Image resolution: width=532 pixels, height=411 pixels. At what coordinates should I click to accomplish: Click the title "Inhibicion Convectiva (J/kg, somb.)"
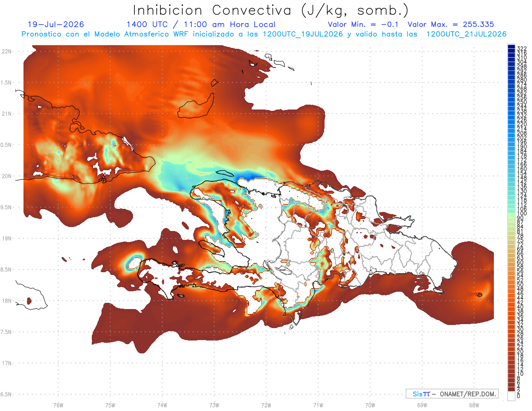click(271, 11)
